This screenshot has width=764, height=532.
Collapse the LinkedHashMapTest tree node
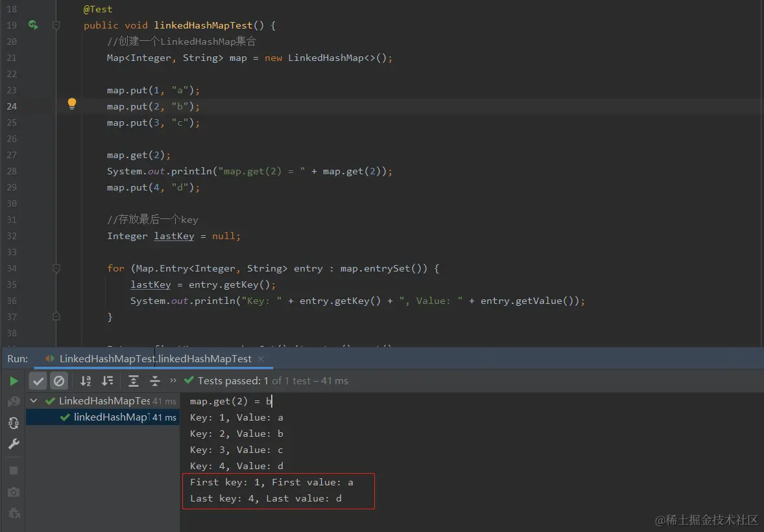tap(34, 401)
